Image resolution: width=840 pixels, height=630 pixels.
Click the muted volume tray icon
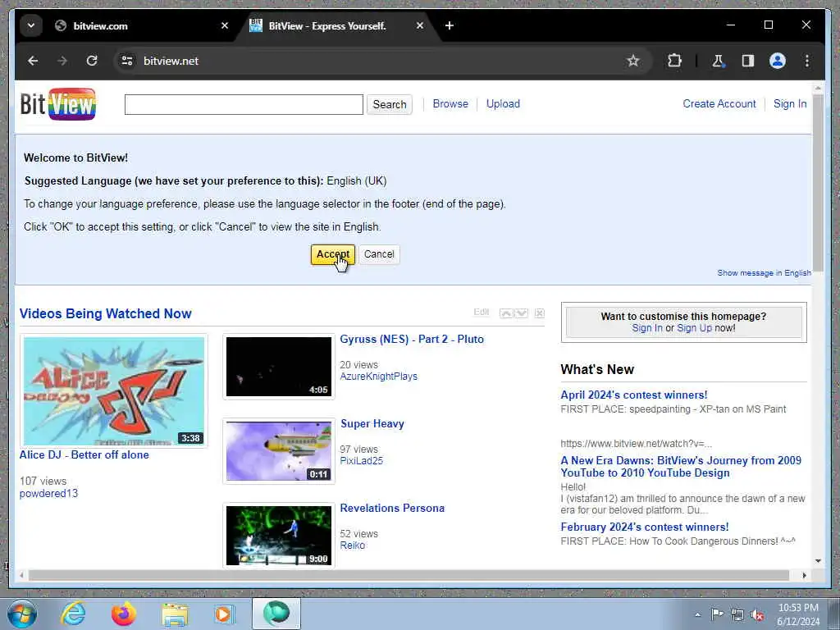point(757,615)
